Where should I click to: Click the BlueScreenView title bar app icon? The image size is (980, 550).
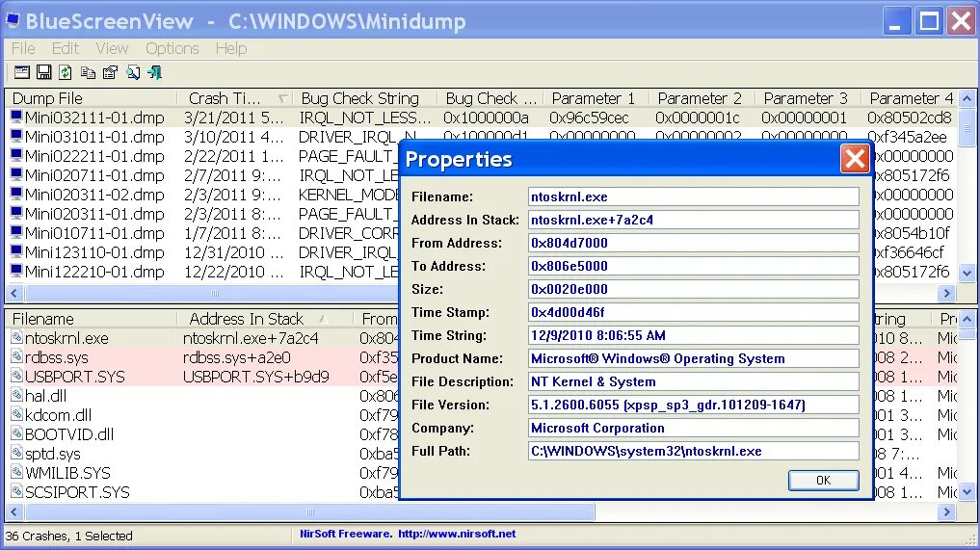pyautogui.click(x=13, y=20)
